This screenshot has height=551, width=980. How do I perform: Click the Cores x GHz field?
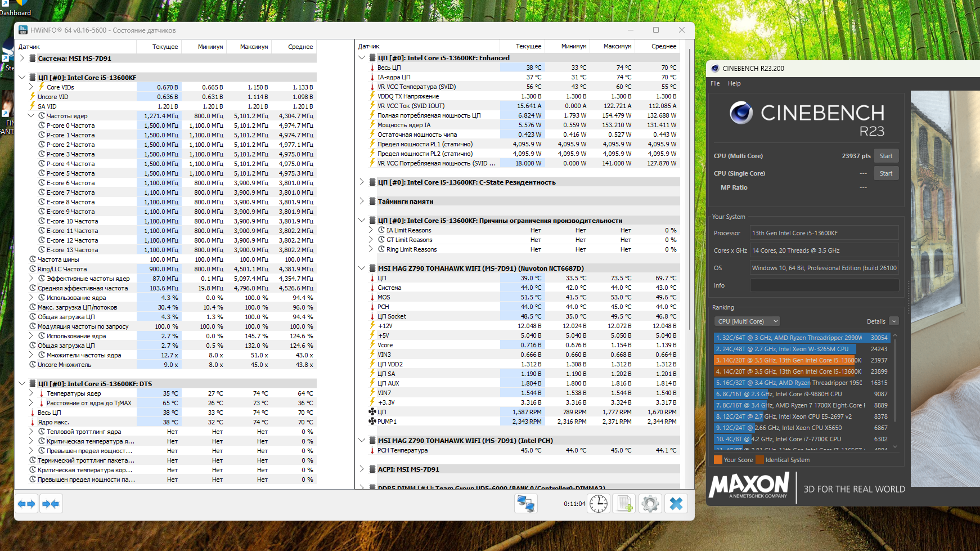tap(824, 250)
